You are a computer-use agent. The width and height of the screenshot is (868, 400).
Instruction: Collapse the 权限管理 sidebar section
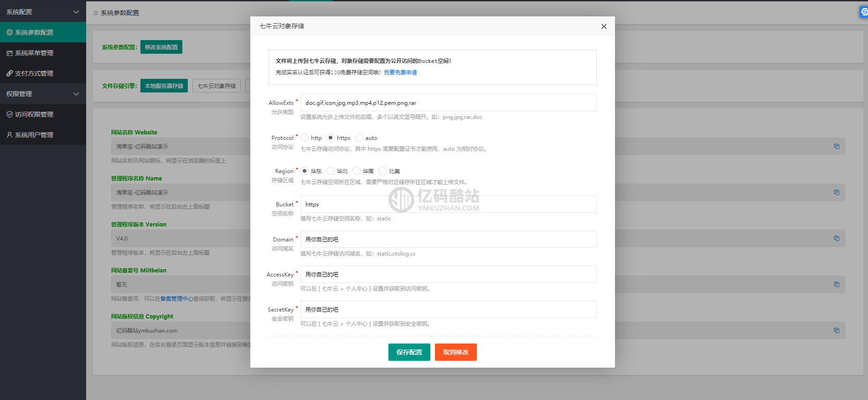tap(43, 94)
